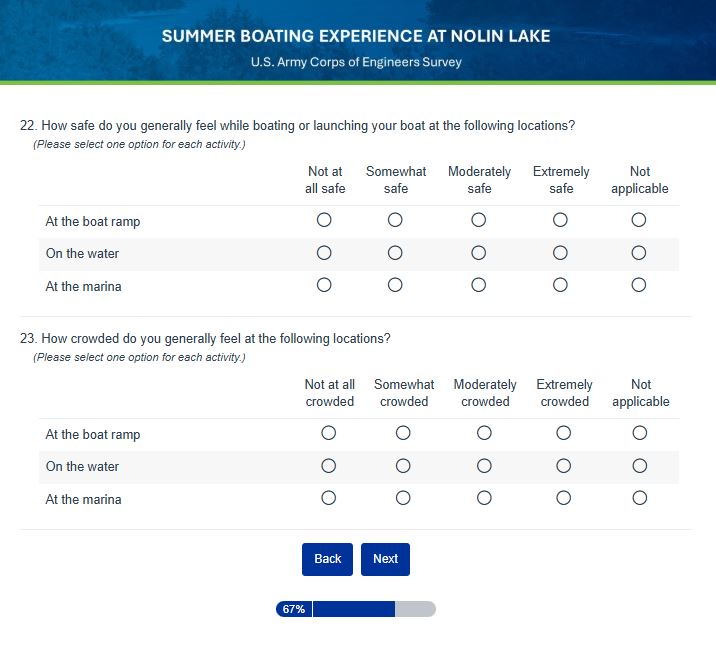
Task: Select 'Moderately safe' at the boat ramp
Action: [479, 220]
